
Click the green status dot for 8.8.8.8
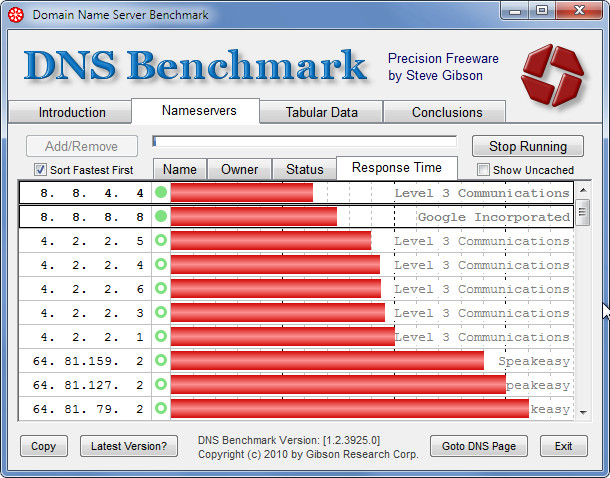[x=161, y=216]
